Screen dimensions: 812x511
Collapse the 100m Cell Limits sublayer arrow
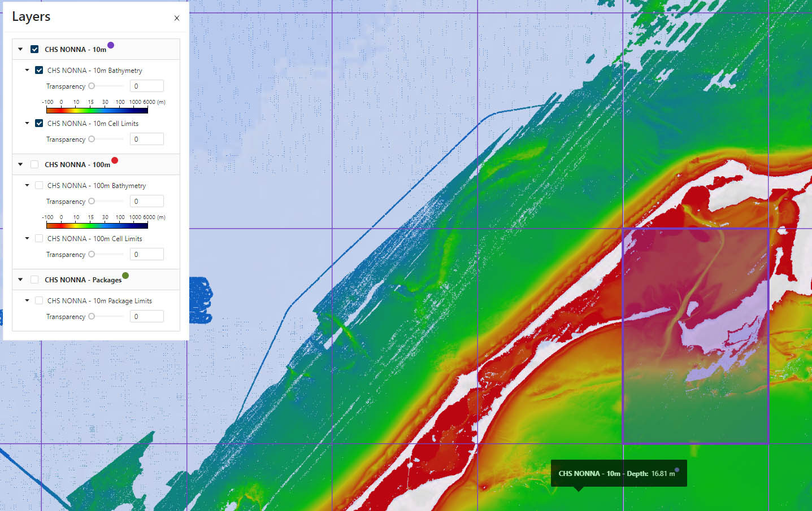(x=27, y=238)
